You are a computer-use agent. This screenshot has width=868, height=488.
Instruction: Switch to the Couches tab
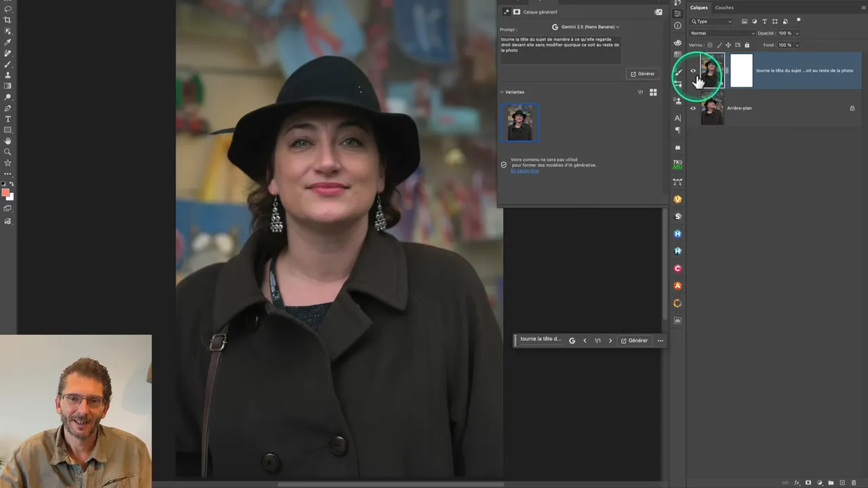[724, 7]
